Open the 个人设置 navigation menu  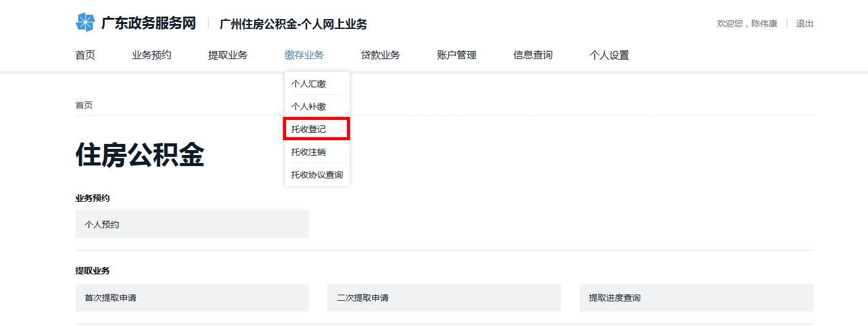point(609,55)
